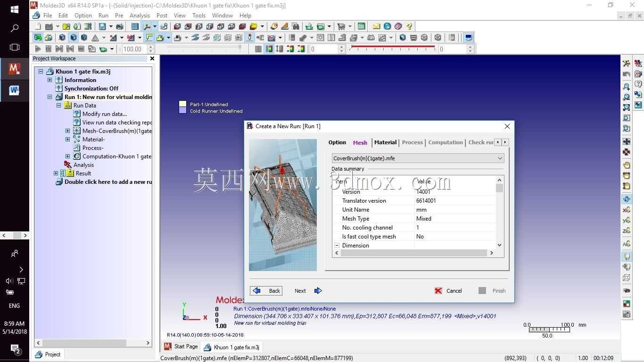Image resolution: width=644 pixels, height=362 pixels.
Task: Open the Post menu
Action: pyautogui.click(x=162, y=16)
